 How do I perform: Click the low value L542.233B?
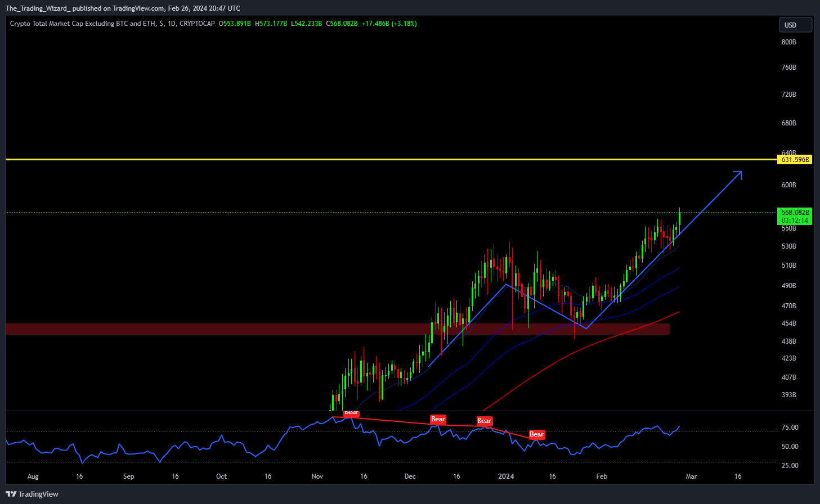[x=306, y=24]
